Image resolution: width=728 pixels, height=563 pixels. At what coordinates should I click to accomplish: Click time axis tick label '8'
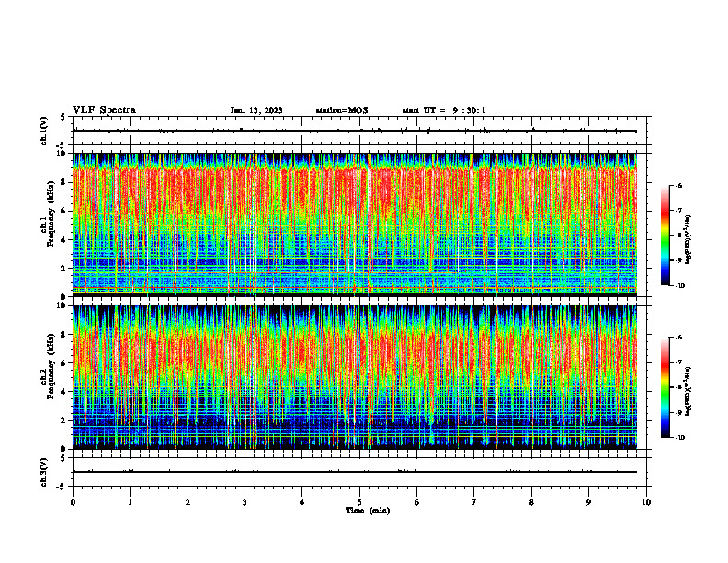(531, 502)
